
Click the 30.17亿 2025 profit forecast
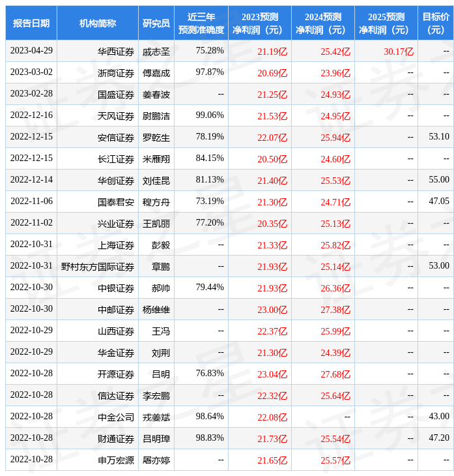point(398,51)
